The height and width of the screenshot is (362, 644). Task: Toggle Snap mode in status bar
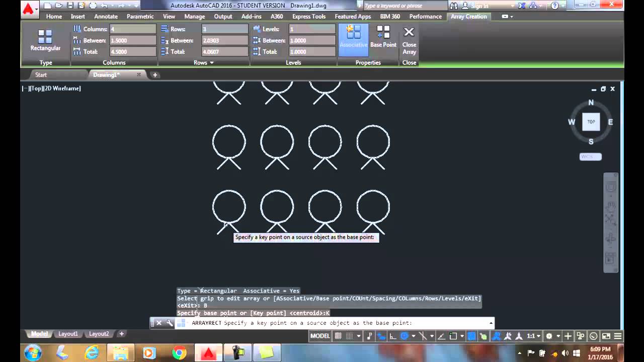tap(350, 336)
